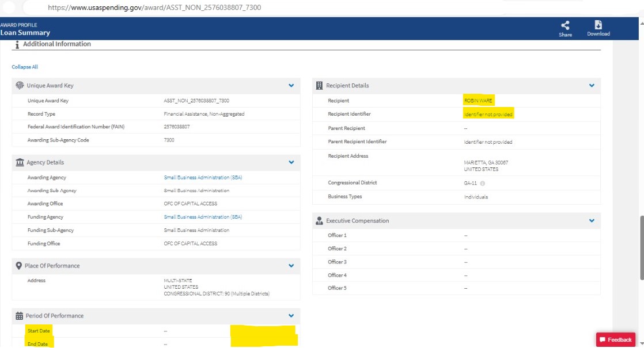The width and height of the screenshot is (644, 348).
Task: Select the Awarding Sub Agency value text
Action: 196,190
